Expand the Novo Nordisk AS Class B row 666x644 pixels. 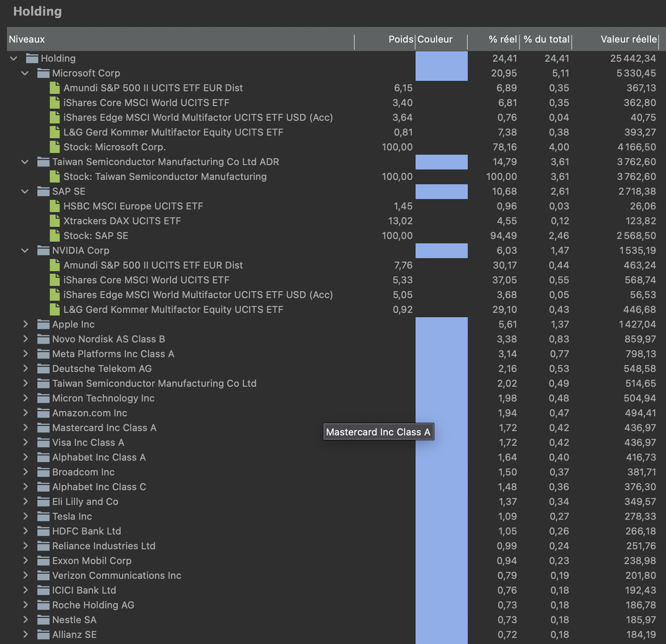(25, 339)
